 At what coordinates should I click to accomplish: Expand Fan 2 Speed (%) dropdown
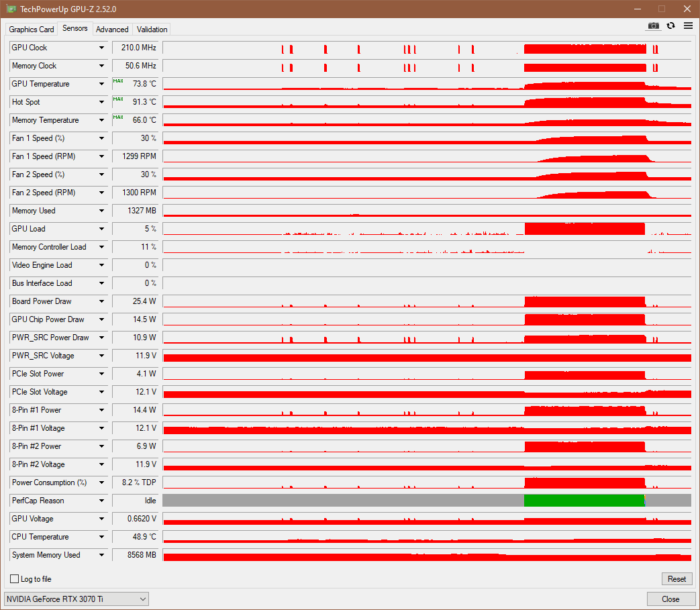(102, 174)
